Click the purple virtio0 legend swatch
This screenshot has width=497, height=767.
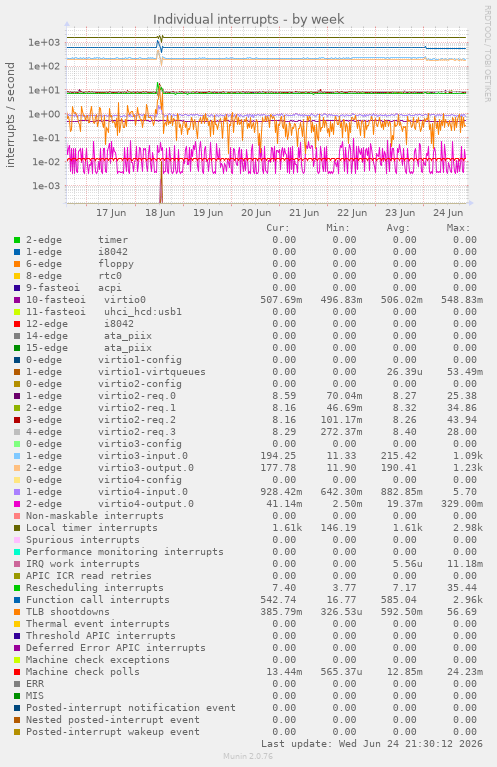click(x=17, y=300)
